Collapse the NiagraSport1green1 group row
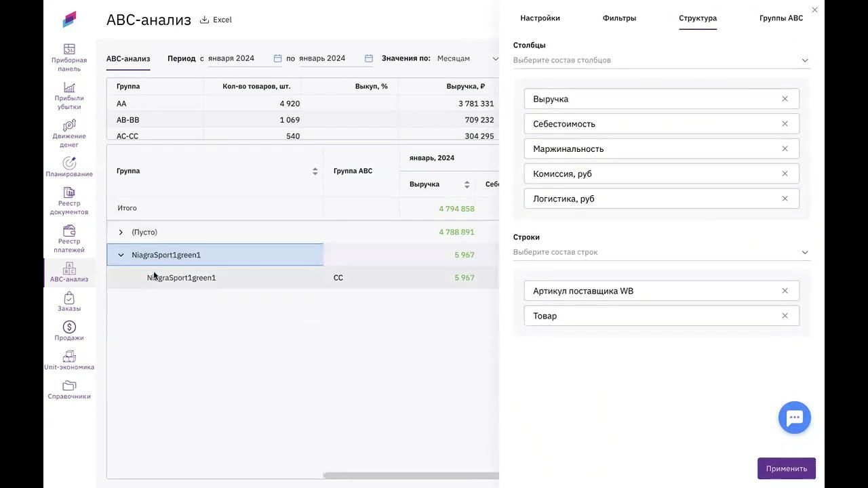The width and height of the screenshot is (868, 488). (x=121, y=256)
